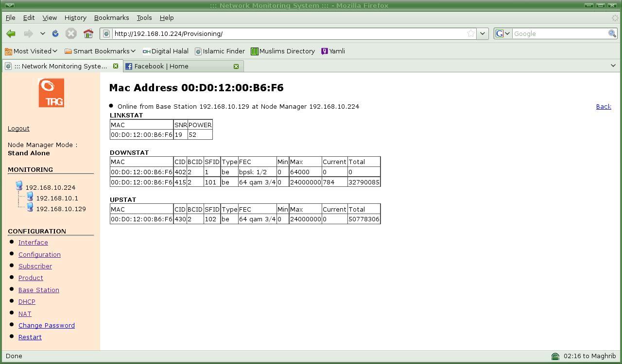The image size is (622, 364).
Task: Click the prayer time mosque icon in status bar
Action: coord(555,356)
